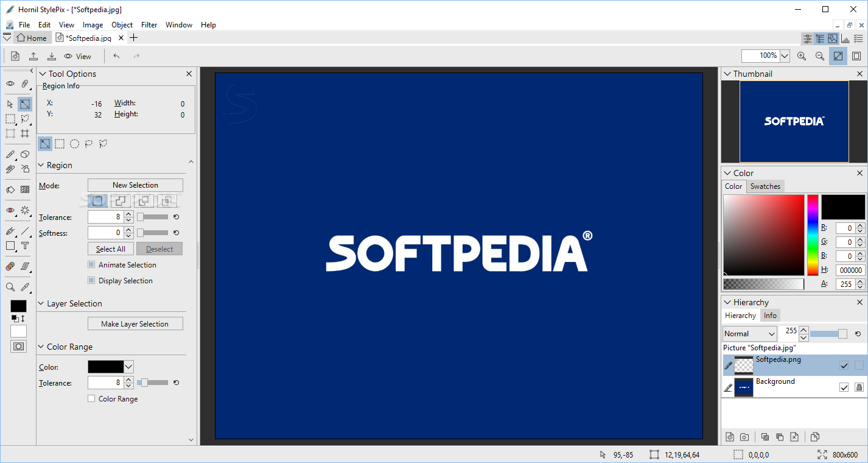Show the Histogram panel icon
Screen dimensions: 868x463
(x=845, y=38)
